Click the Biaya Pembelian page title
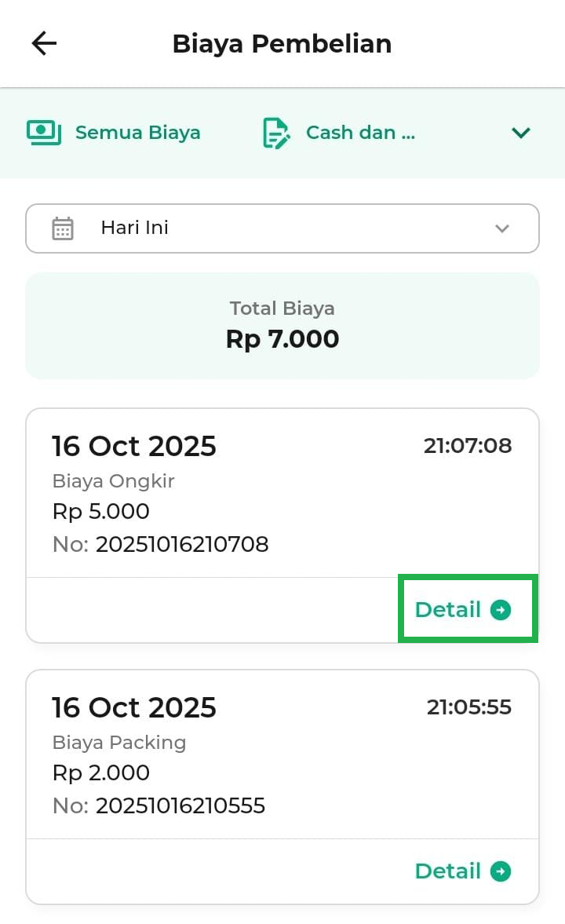Screen dimensions: 565x924 [282, 44]
